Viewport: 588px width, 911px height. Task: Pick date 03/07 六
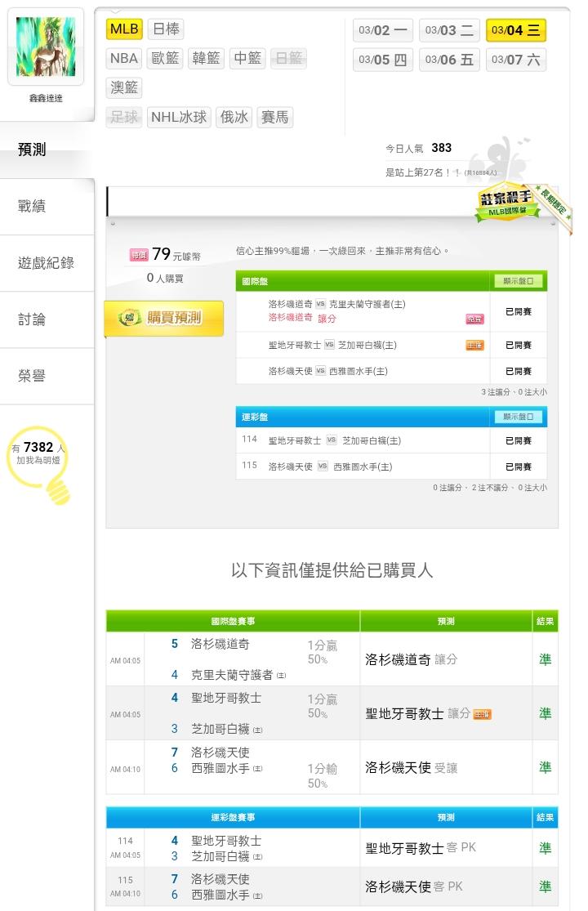(516, 60)
